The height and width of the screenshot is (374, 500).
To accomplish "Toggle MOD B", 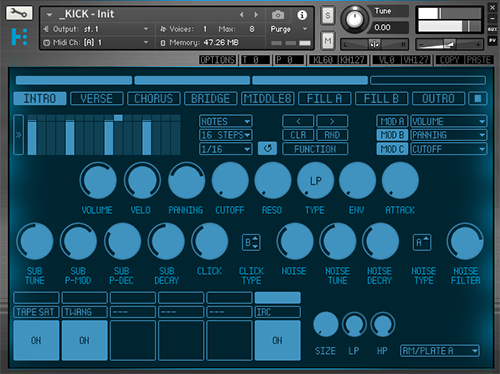I will (392, 135).
